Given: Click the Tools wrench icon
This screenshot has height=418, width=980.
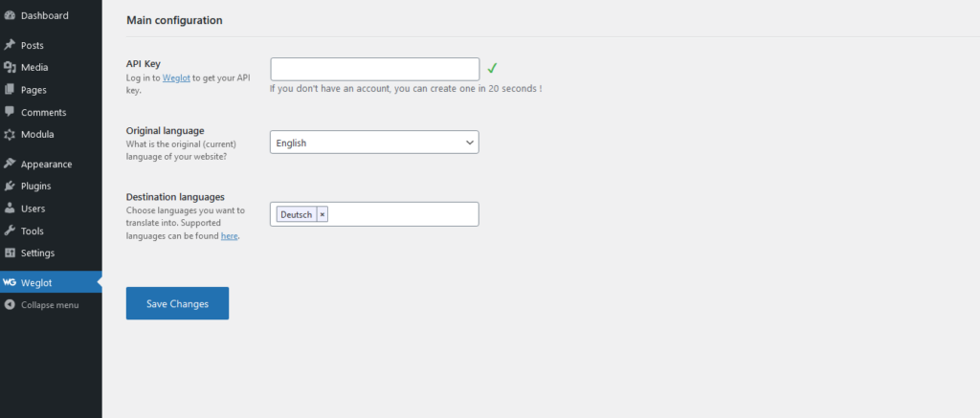Looking at the screenshot, I should 10,231.
